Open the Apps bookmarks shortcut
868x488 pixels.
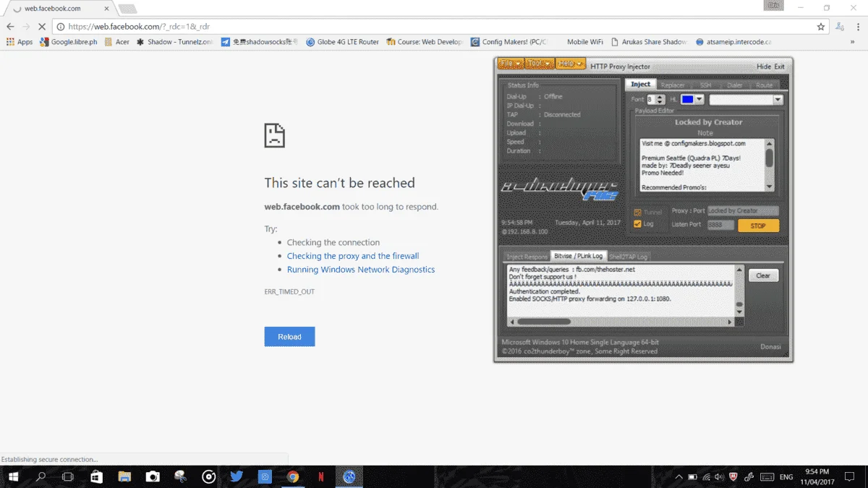(20, 42)
